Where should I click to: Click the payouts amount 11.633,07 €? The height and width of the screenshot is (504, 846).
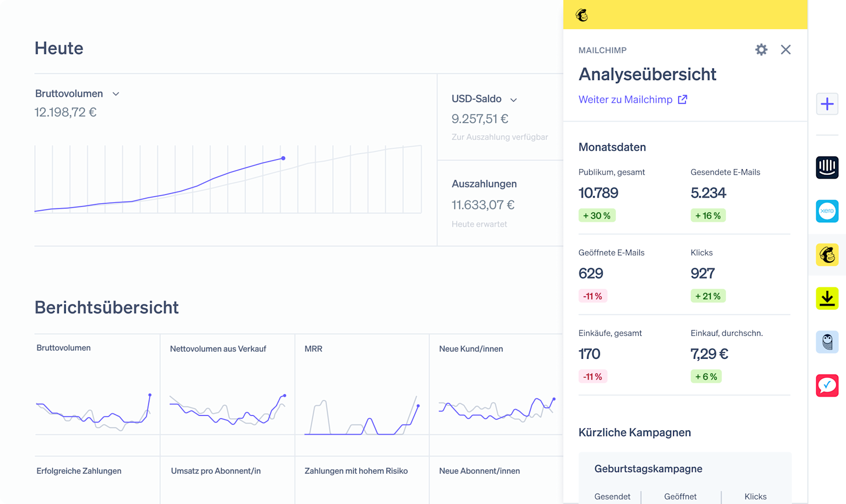click(483, 205)
